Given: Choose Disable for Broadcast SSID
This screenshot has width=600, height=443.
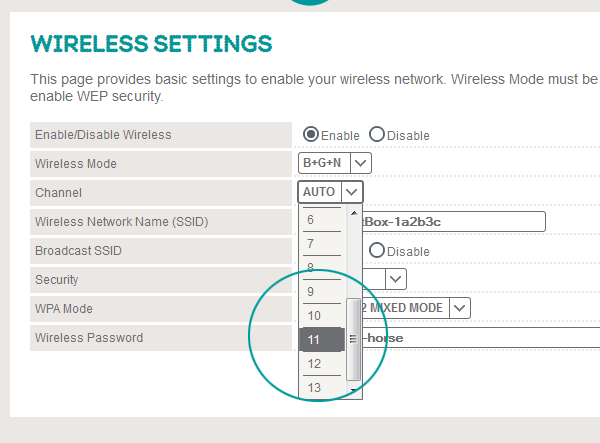Looking at the screenshot, I should pyautogui.click(x=377, y=250).
